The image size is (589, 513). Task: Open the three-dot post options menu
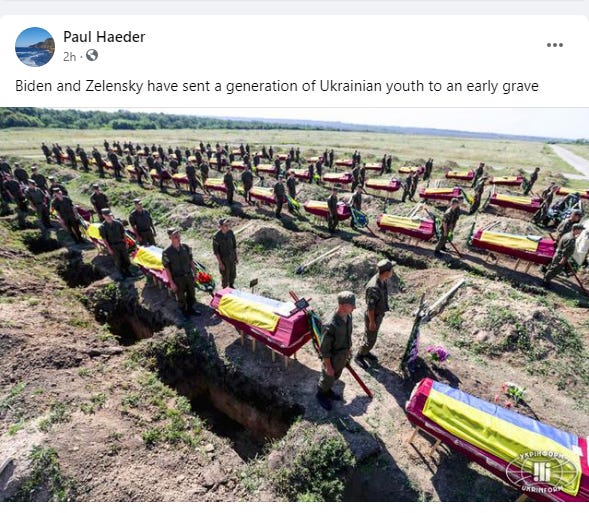point(554,45)
